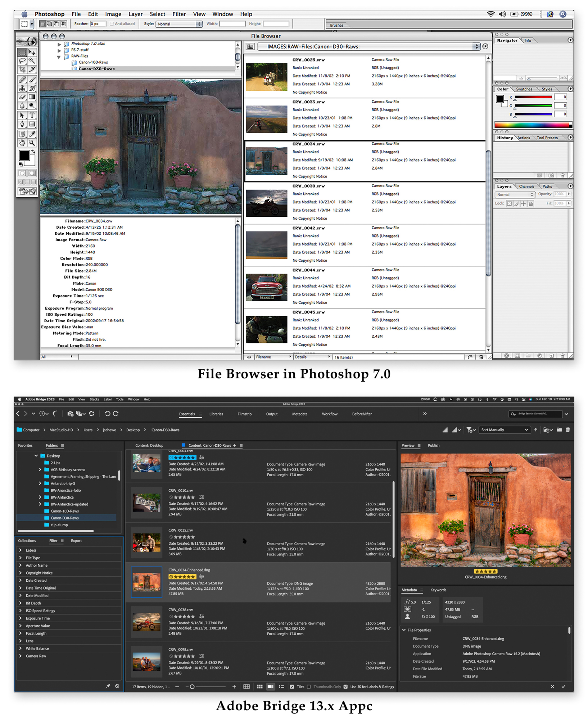588x720 pixels.
Task: Click the Bridge rotate counterclockwise icon
Action: (107, 414)
